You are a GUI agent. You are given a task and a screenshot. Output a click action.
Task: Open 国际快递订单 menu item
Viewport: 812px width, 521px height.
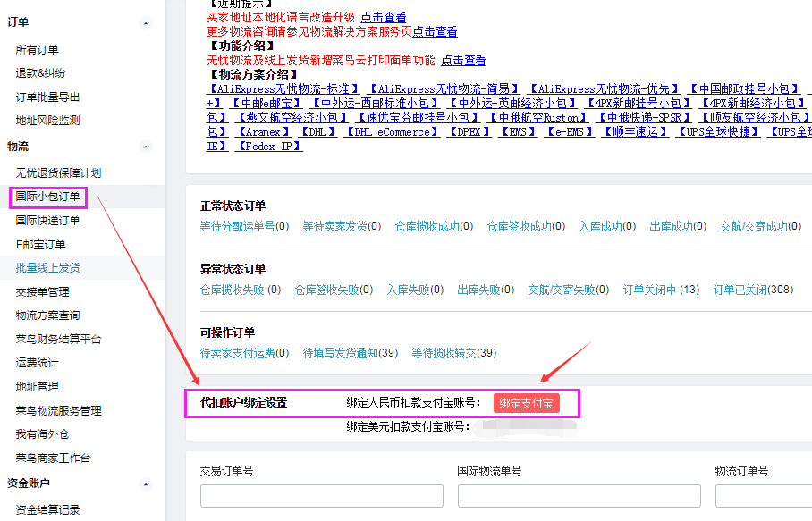[47, 221]
